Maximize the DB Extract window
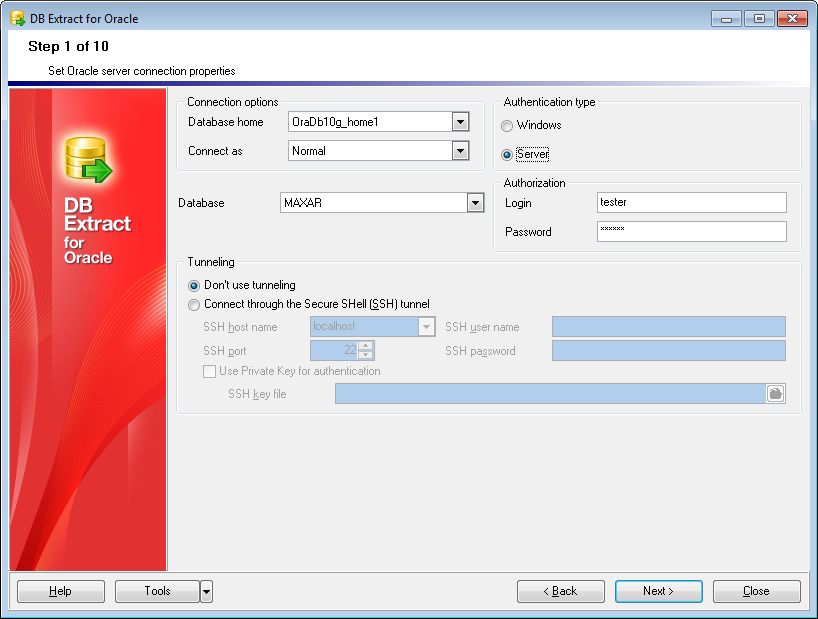818x619 pixels. pos(759,19)
